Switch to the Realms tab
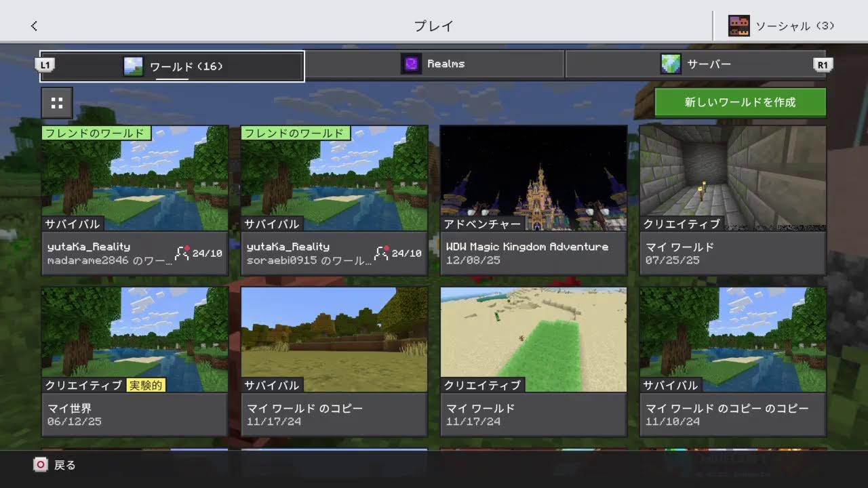This screenshot has width=868, height=488. (435, 64)
